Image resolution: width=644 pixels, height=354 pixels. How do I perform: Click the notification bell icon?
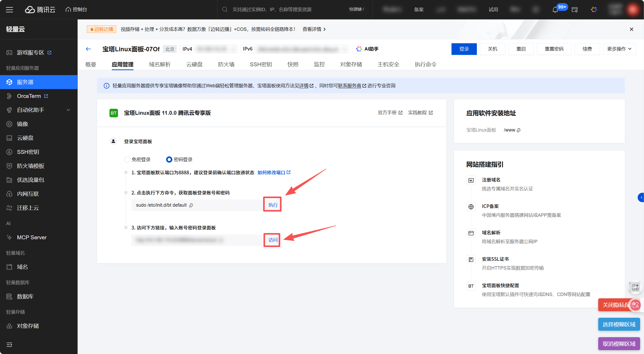(555, 10)
